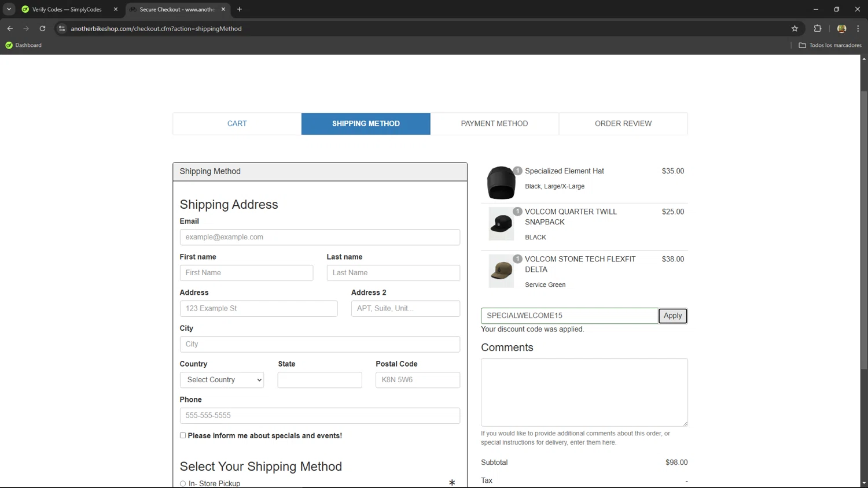
Task: Select In-Store Pickup radio option
Action: pyautogui.click(x=183, y=483)
